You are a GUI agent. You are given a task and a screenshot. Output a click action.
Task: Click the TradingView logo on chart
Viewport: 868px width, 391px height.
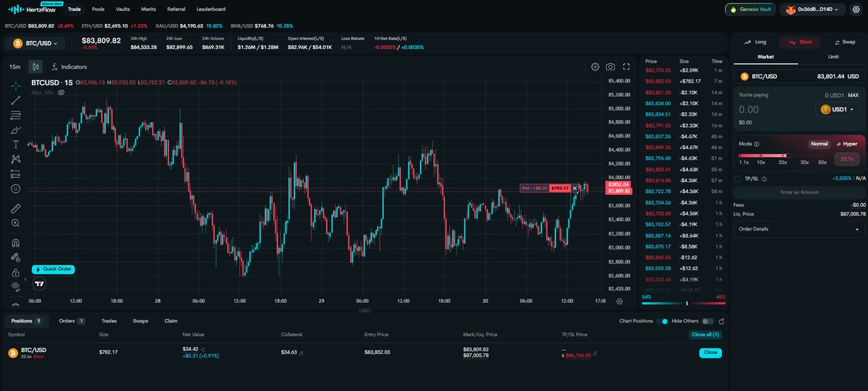(x=39, y=284)
